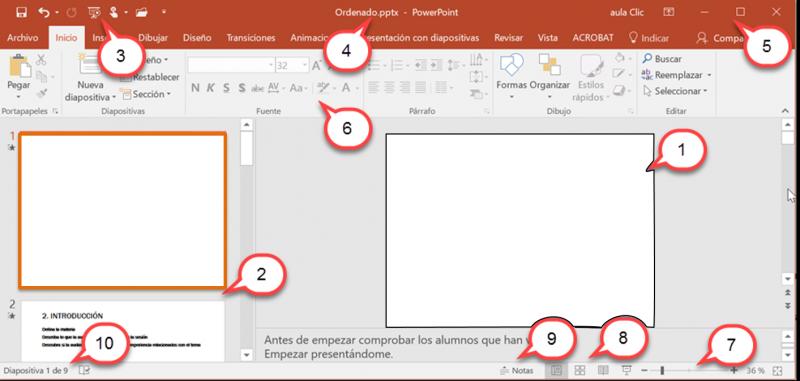
Task: Decrease list indent level in the Párrafo group
Action: 420,65
